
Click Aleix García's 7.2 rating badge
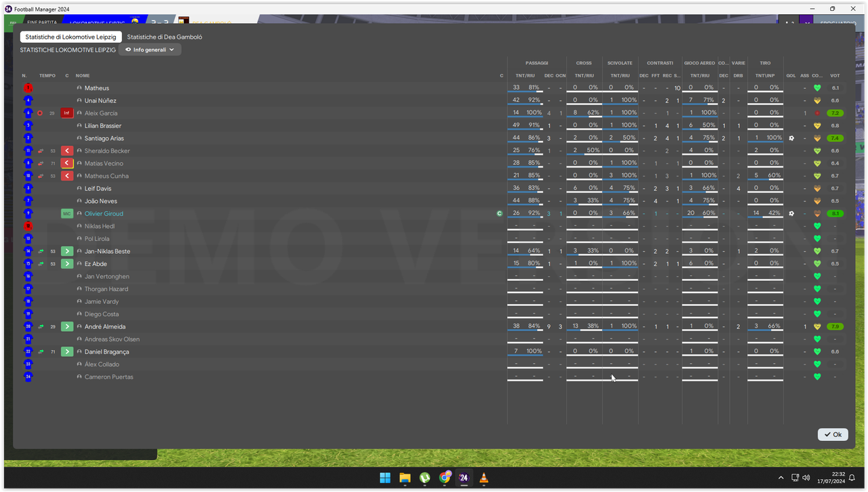pos(835,113)
